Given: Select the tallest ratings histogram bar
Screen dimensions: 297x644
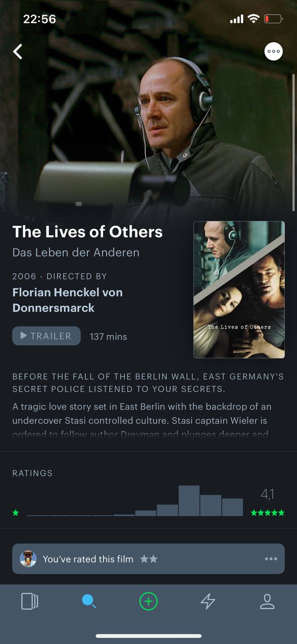Looking at the screenshot, I should pos(189,501).
